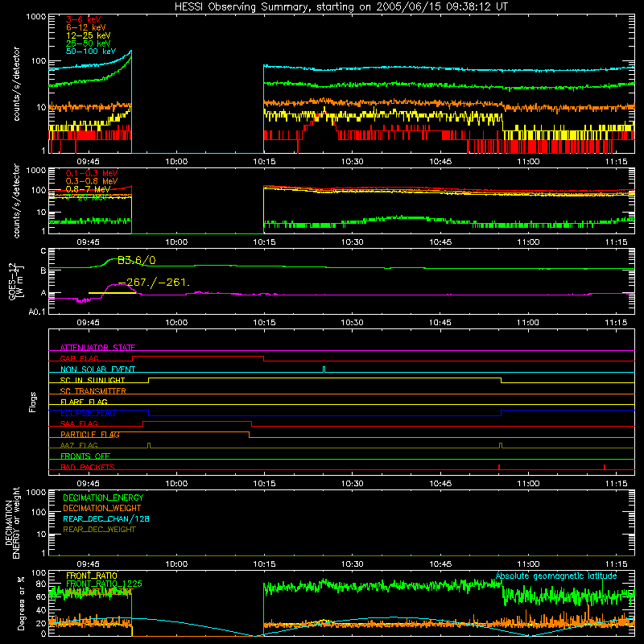Select the DECIMATION_ENERGY legend label

[x=103, y=497]
